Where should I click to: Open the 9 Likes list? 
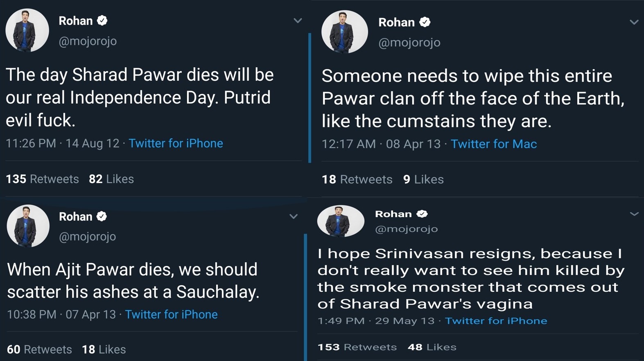tap(423, 179)
